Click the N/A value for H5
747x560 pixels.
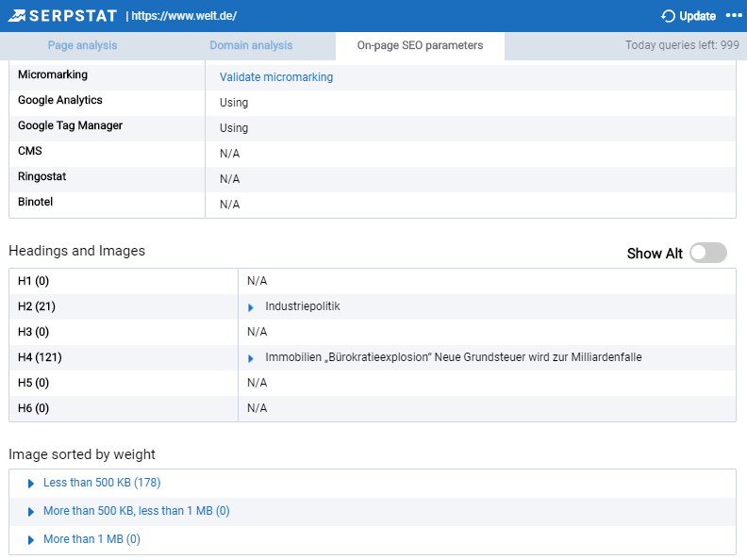[x=257, y=383]
